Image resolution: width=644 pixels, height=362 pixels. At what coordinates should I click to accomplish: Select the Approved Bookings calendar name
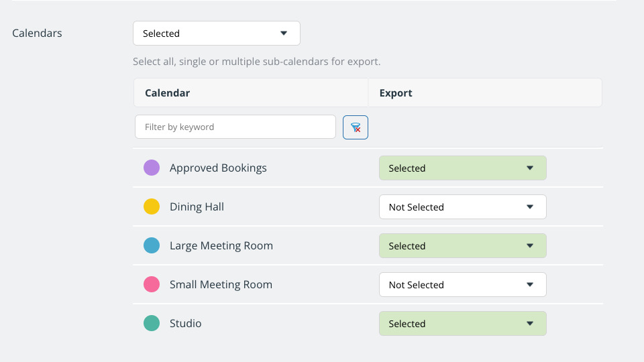point(218,168)
